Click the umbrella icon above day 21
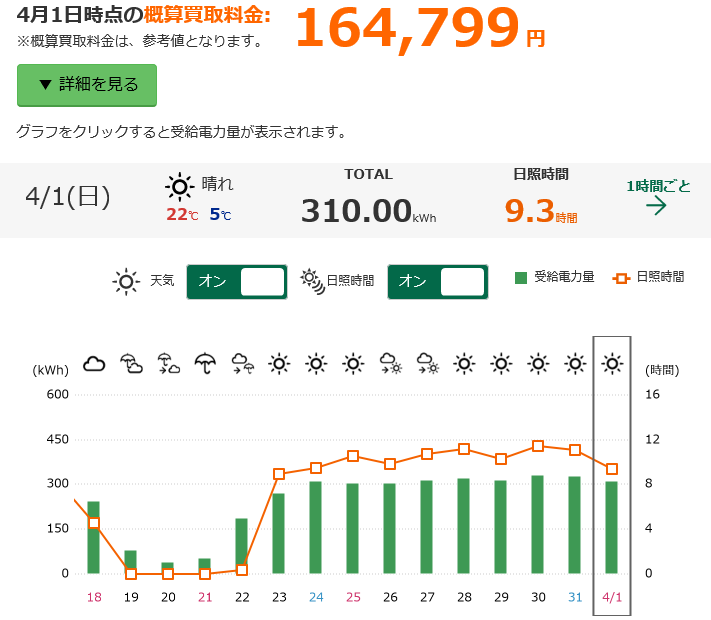Viewport: 711px width, 620px height. pos(205,364)
